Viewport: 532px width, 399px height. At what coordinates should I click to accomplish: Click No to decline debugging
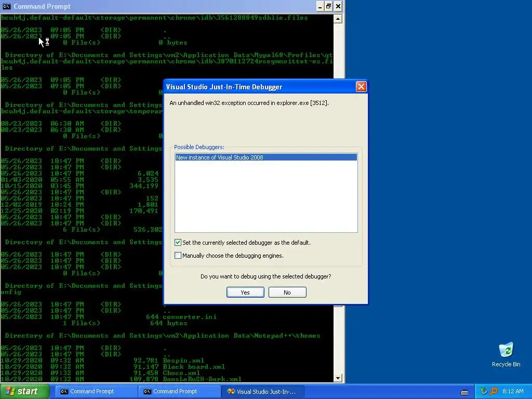pyautogui.click(x=287, y=292)
